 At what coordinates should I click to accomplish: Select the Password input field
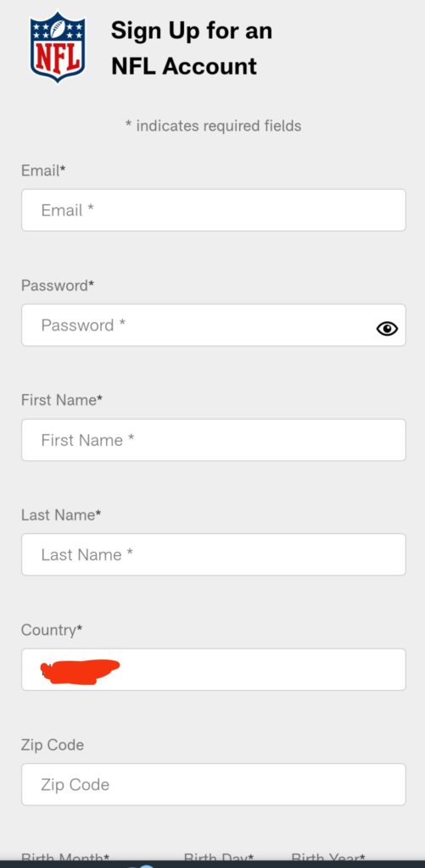213,325
